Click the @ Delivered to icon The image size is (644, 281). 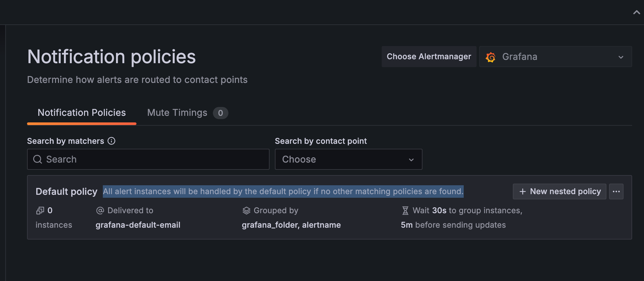pyautogui.click(x=100, y=211)
